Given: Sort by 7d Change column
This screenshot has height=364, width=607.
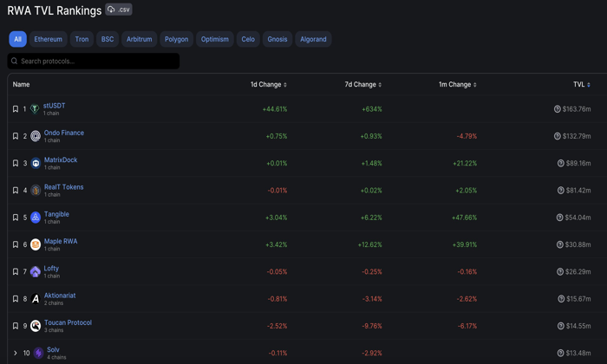Looking at the screenshot, I should (x=363, y=84).
